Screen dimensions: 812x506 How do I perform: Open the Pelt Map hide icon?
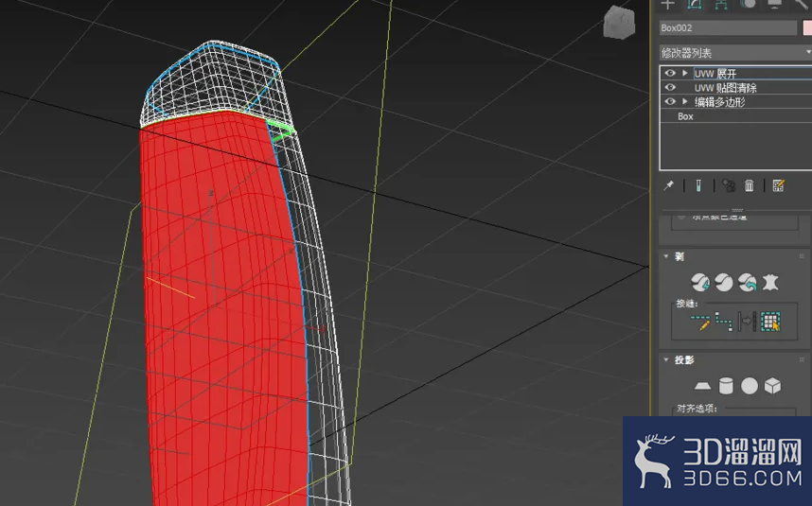(770, 283)
